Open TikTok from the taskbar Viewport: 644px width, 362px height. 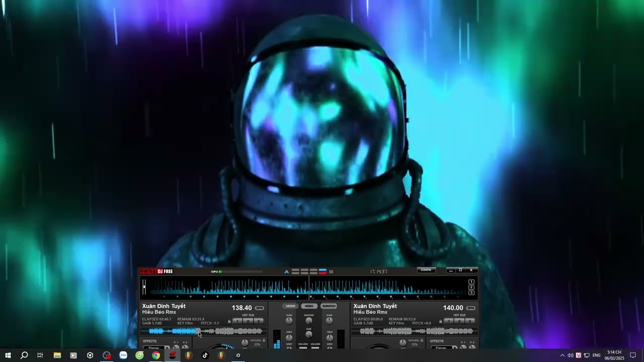tap(205, 355)
